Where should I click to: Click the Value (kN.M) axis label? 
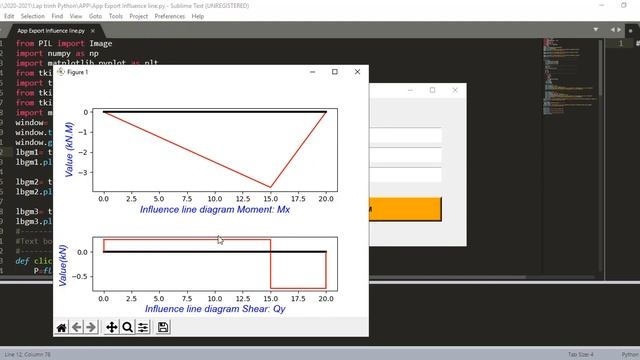[69, 149]
